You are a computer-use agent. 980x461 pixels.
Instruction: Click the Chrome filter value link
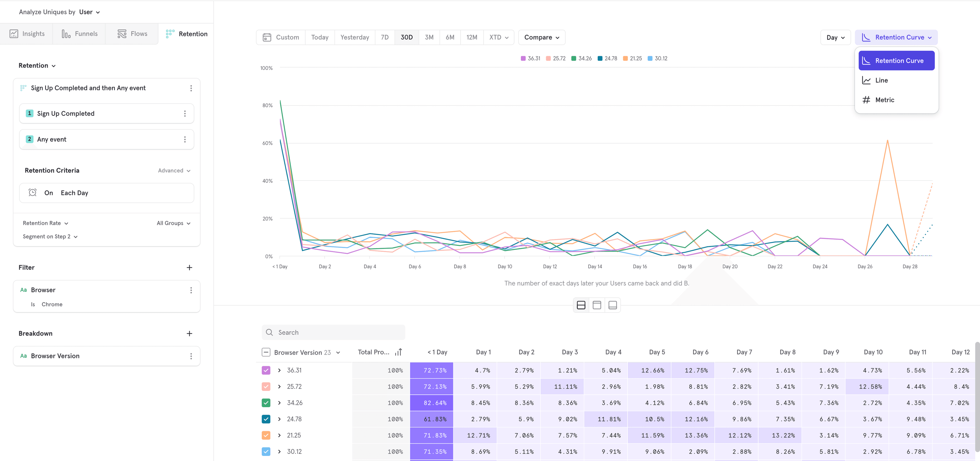click(x=52, y=304)
